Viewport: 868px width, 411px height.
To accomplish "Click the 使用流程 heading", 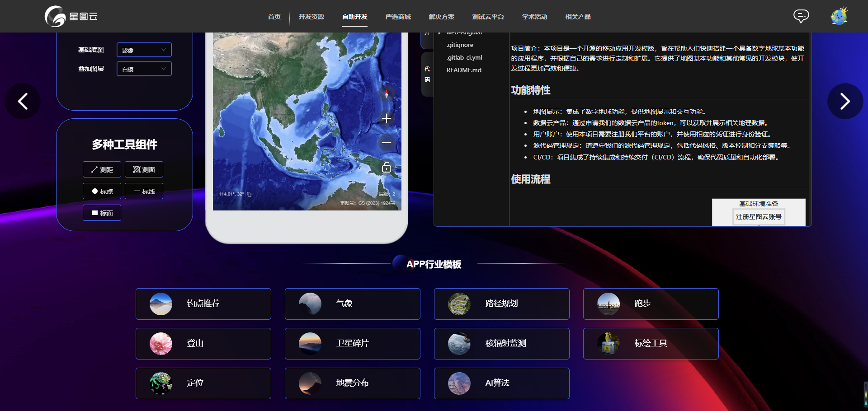I will pyautogui.click(x=531, y=179).
